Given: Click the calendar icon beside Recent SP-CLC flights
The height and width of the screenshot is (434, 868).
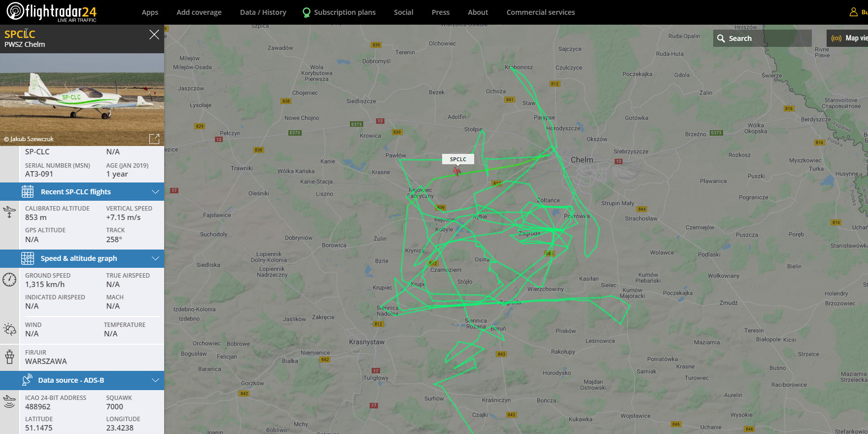Looking at the screenshot, I should (x=28, y=192).
